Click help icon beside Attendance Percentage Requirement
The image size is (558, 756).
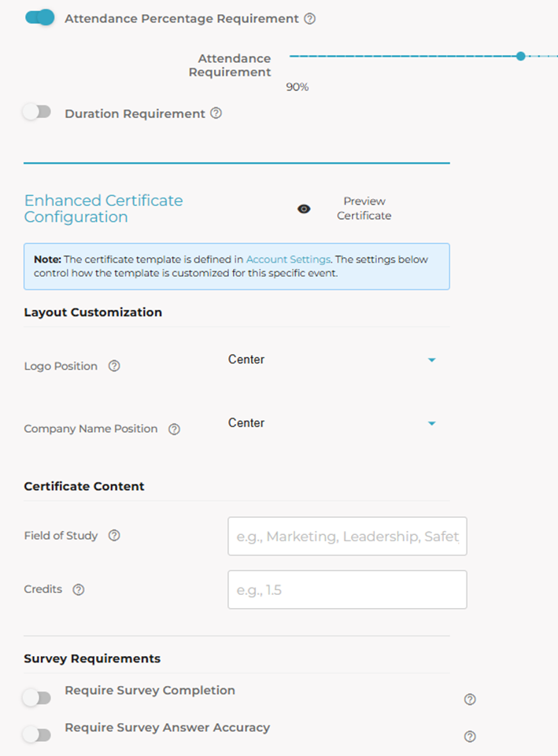coord(309,19)
